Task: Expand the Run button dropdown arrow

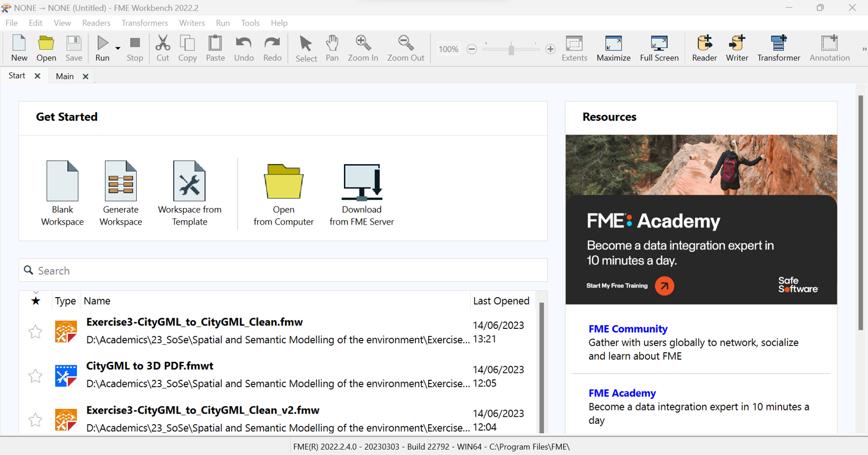Action: (118, 48)
